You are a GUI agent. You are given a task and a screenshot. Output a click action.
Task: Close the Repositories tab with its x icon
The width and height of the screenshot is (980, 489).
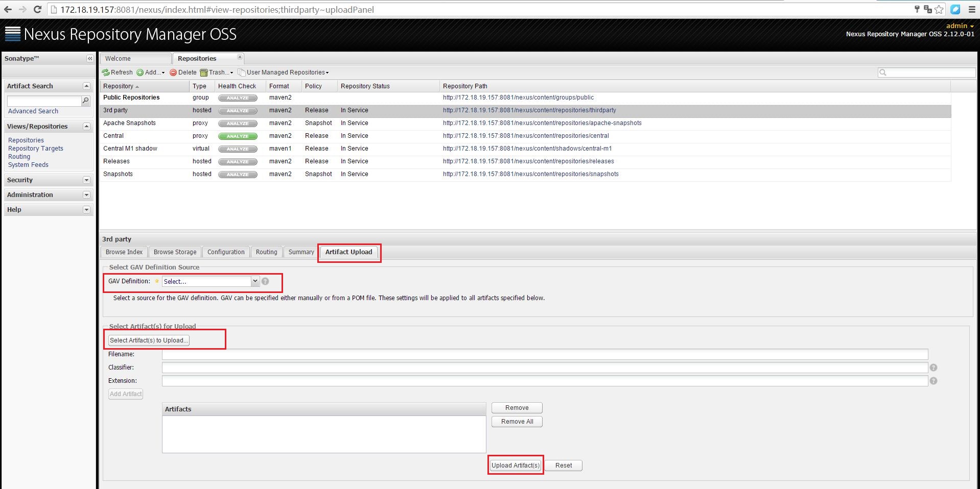(x=240, y=57)
